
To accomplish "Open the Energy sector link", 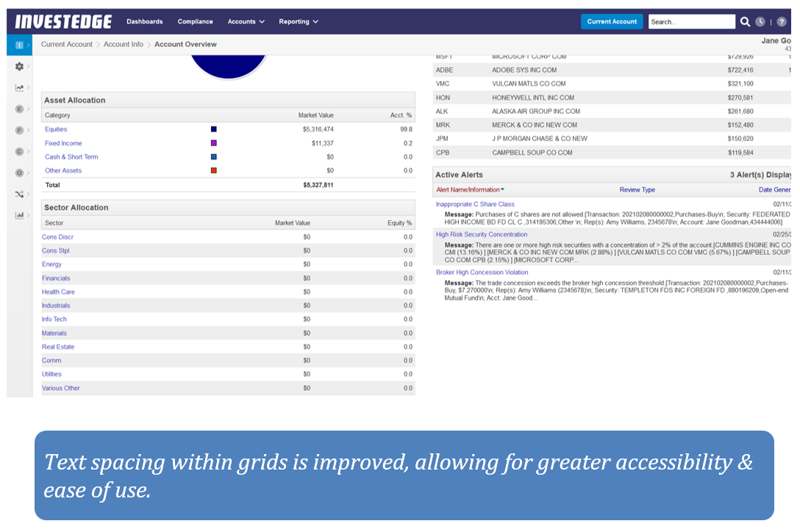I will [51, 265].
